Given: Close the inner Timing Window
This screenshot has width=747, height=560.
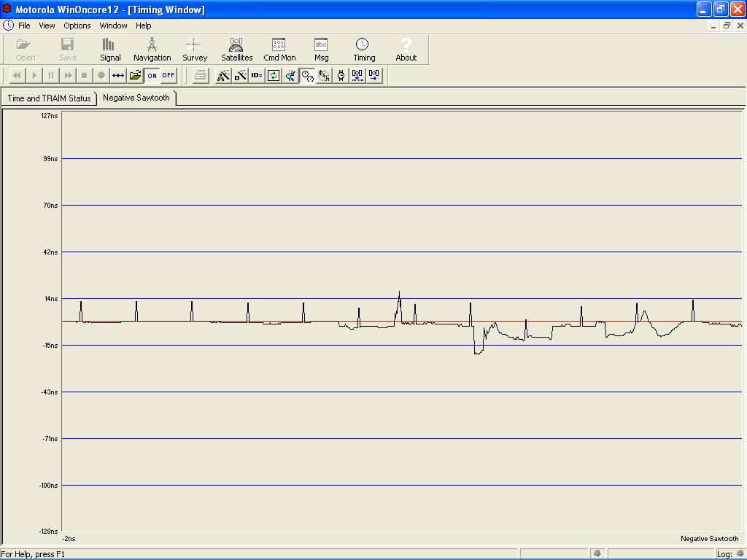Looking at the screenshot, I should (x=740, y=26).
